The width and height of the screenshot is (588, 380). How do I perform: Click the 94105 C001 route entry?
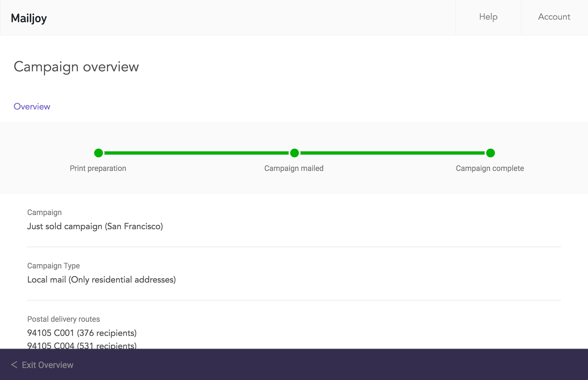tap(82, 333)
